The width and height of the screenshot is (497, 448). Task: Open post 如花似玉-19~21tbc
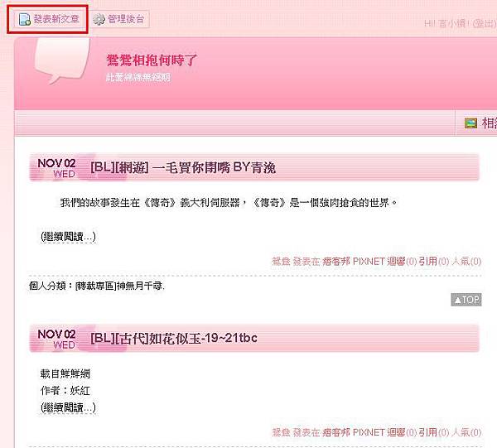174,338
